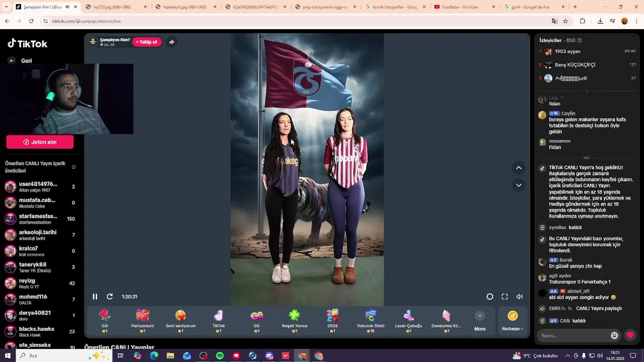Viewport: 644px width, 362px height.
Task: Open blacks.hawks live channel
Action: tap(40, 331)
